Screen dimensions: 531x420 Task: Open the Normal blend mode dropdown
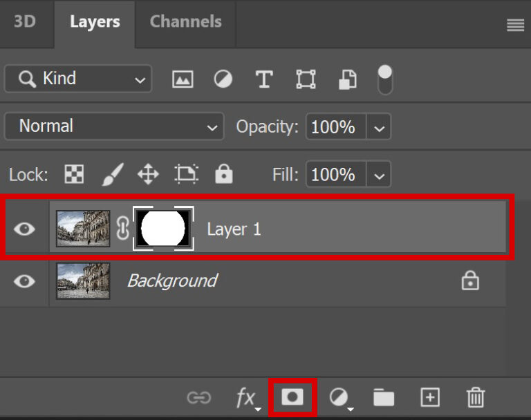tap(114, 126)
